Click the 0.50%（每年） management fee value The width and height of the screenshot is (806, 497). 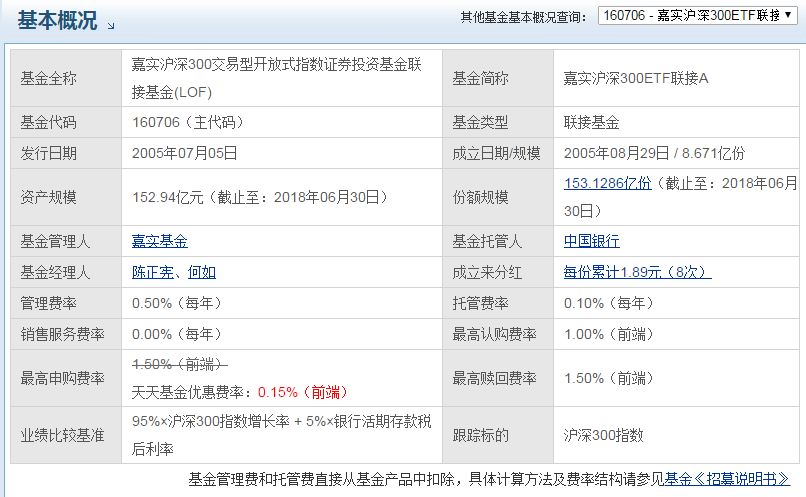click(176, 303)
